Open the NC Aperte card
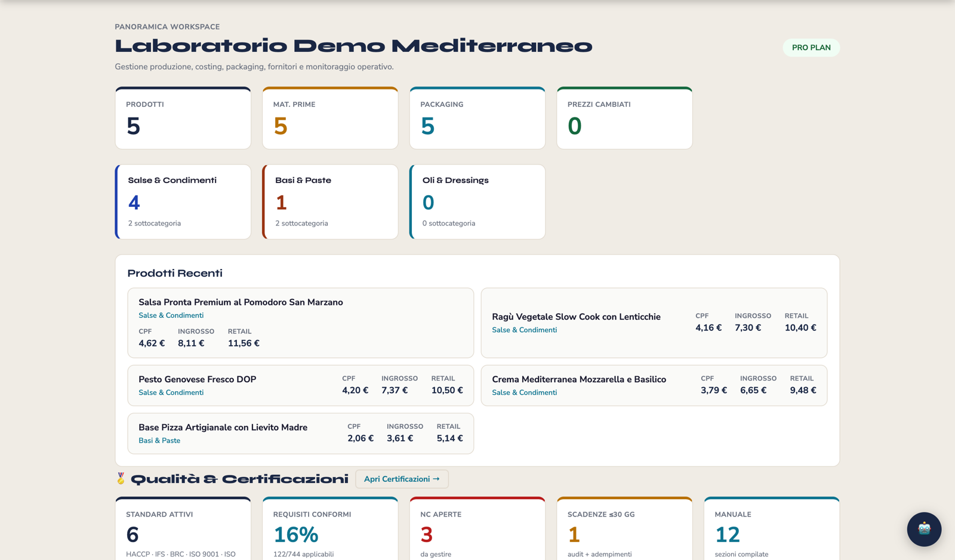955x560 pixels. 478,528
